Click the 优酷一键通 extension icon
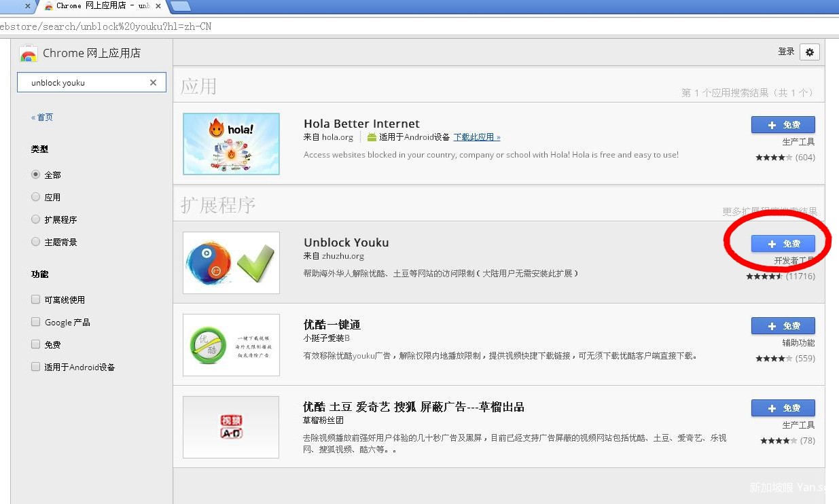Screen dimensions: 839x504 tap(231, 345)
